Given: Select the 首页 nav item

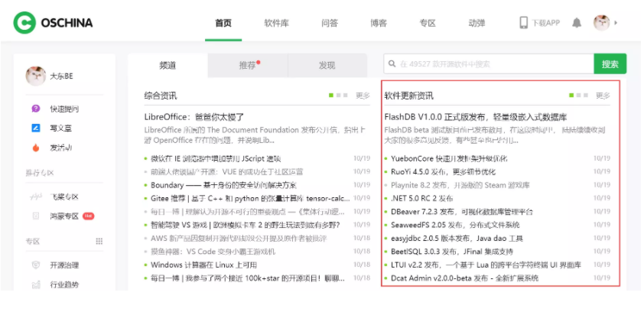Looking at the screenshot, I should (x=223, y=23).
